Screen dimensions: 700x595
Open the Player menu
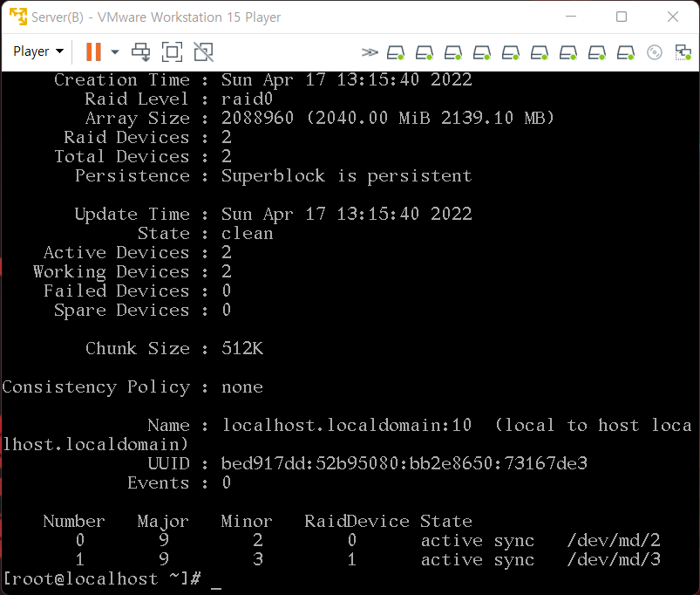tap(38, 51)
